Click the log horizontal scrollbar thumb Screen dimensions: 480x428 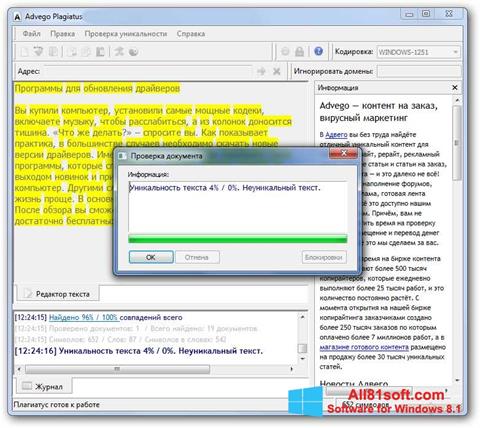click(117, 369)
